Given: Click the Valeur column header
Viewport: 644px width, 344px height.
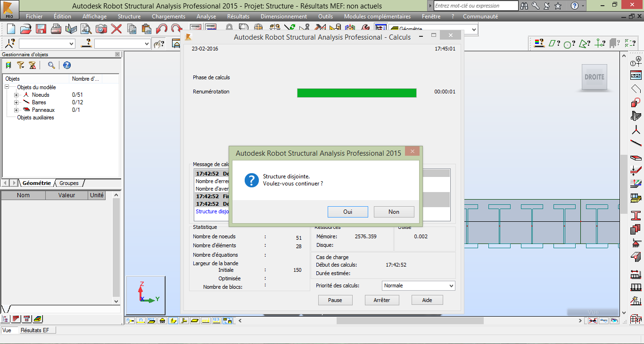Looking at the screenshot, I should point(67,195).
